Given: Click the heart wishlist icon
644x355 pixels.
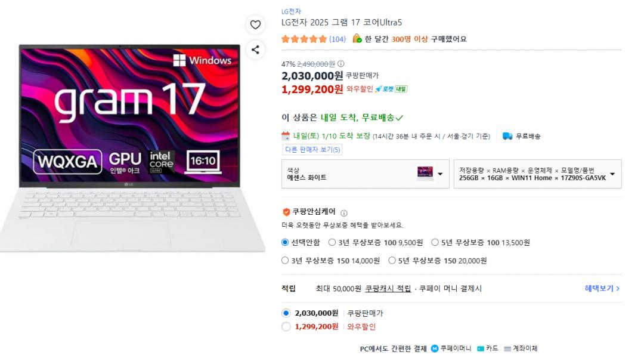Looking at the screenshot, I should [x=255, y=24].
